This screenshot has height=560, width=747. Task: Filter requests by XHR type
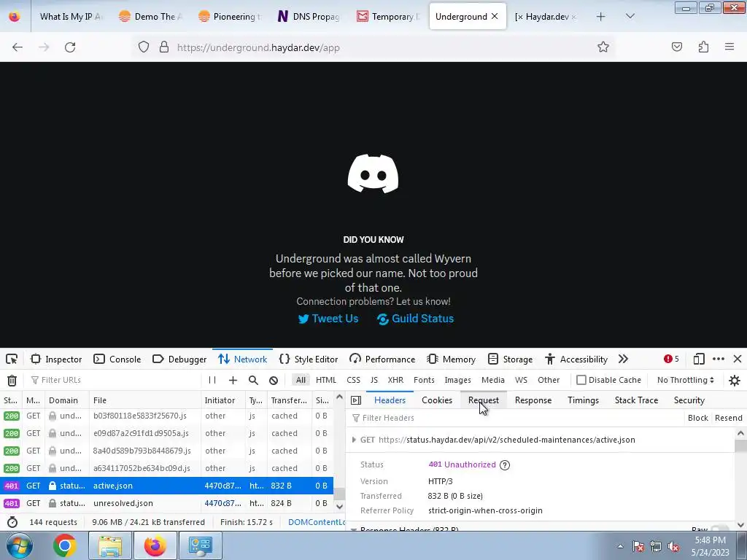click(395, 380)
